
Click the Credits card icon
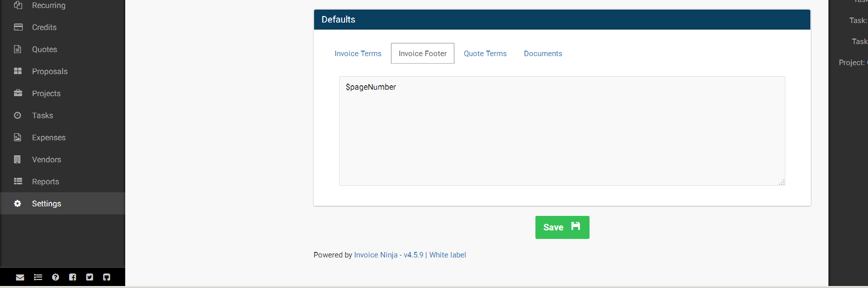(x=18, y=27)
